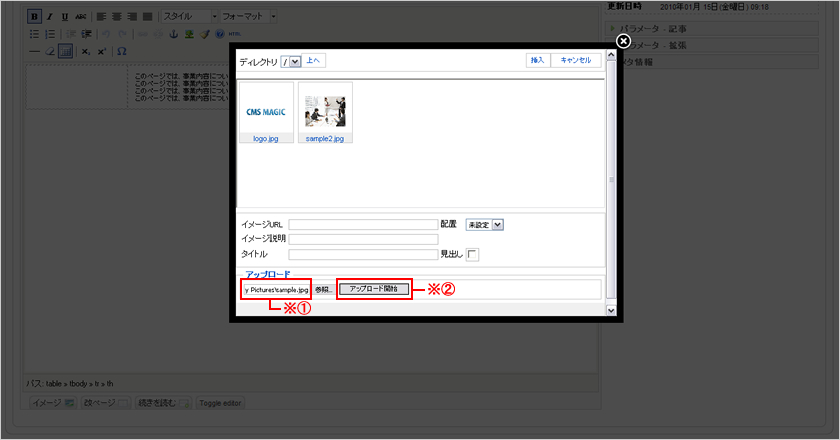Decrease indent with the outdent icon

[x=71, y=34]
